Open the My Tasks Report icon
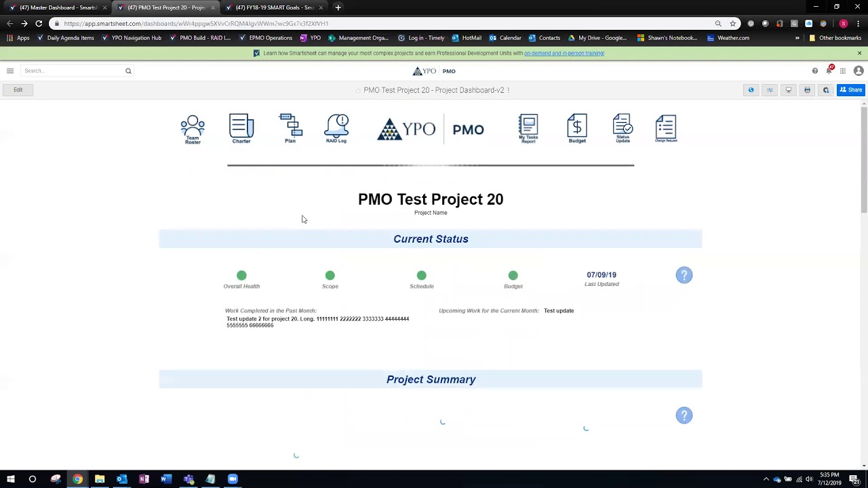868x488 pixels. [x=528, y=128]
